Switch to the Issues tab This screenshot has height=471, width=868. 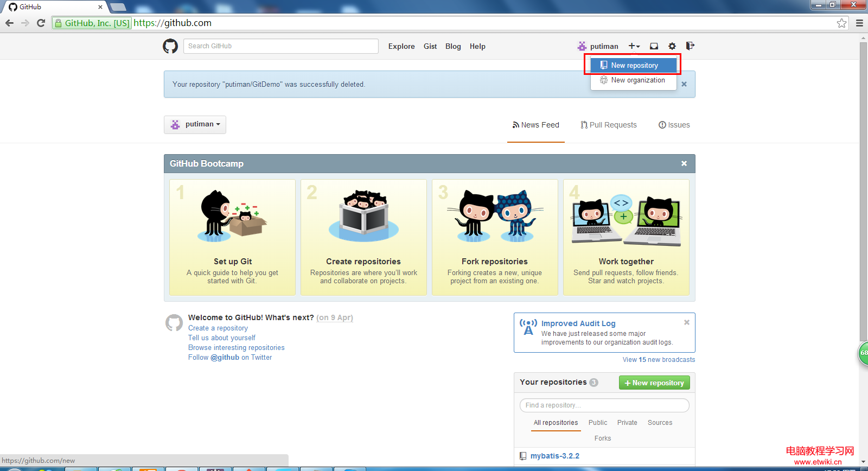tap(674, 125)
